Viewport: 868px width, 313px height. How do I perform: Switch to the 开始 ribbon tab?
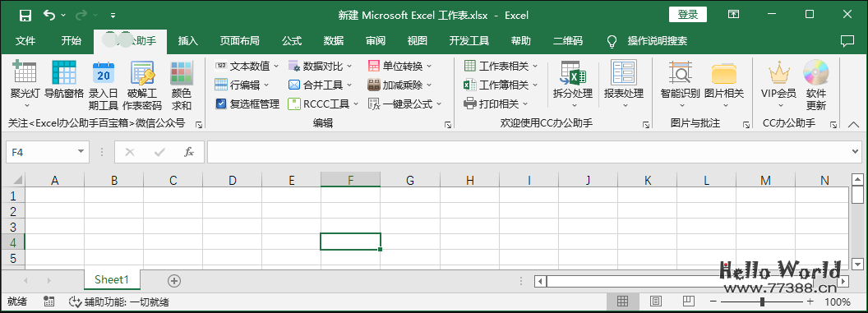point(71,41)
